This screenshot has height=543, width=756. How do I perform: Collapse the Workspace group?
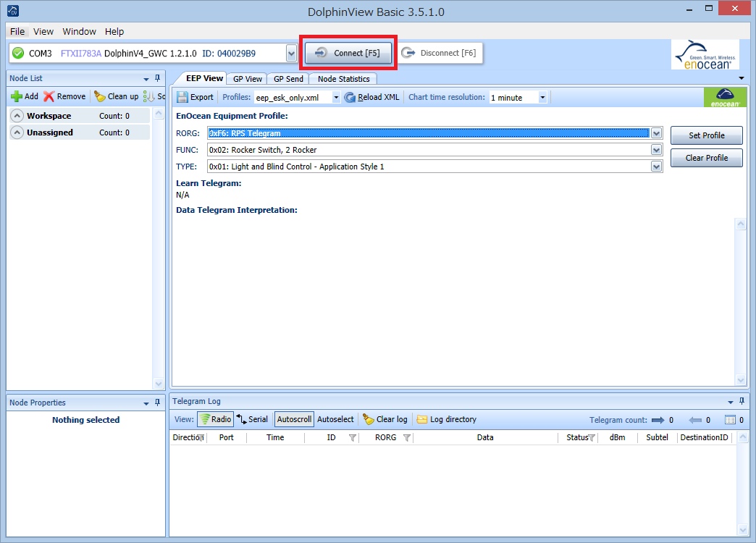pyautogui.click(x=17, y=116)
